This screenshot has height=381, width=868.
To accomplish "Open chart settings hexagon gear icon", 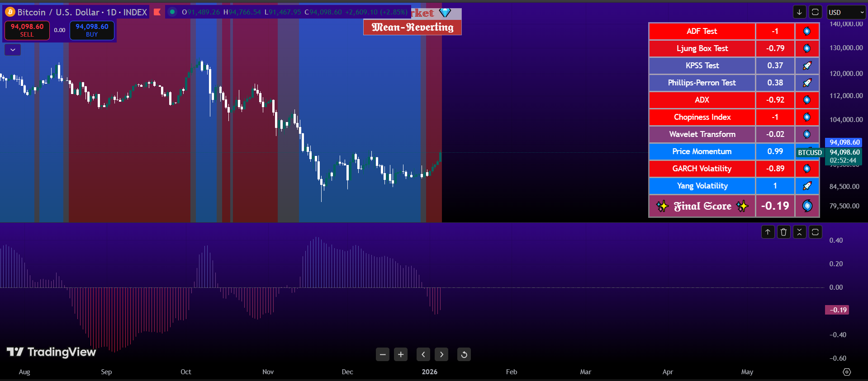I will (x=847, y=372).
